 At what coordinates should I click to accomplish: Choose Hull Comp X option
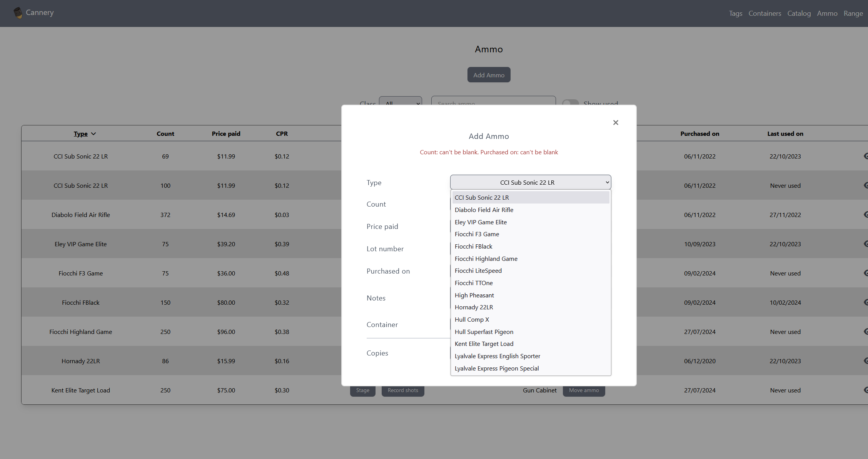point(472,320)
